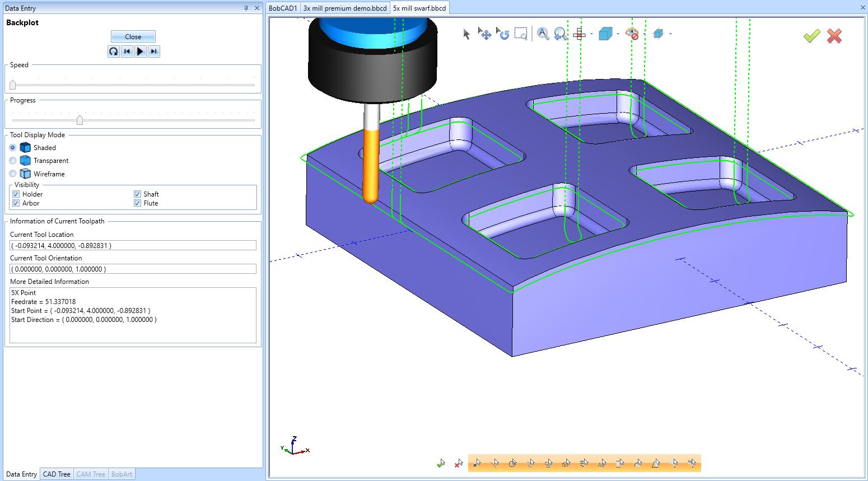Switch to the 3x mill premium demo tab

(x=344, y=8)
